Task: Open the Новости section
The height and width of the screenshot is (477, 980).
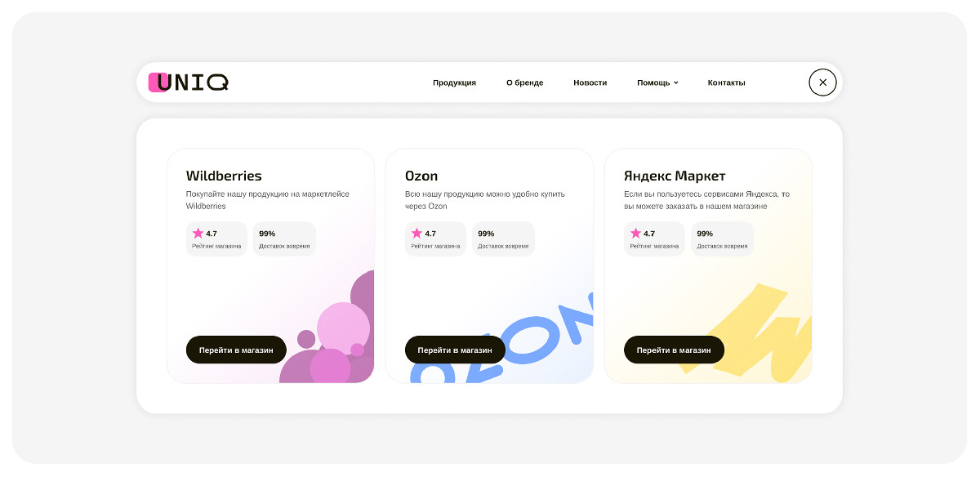Action: click(x=590, y=82)
